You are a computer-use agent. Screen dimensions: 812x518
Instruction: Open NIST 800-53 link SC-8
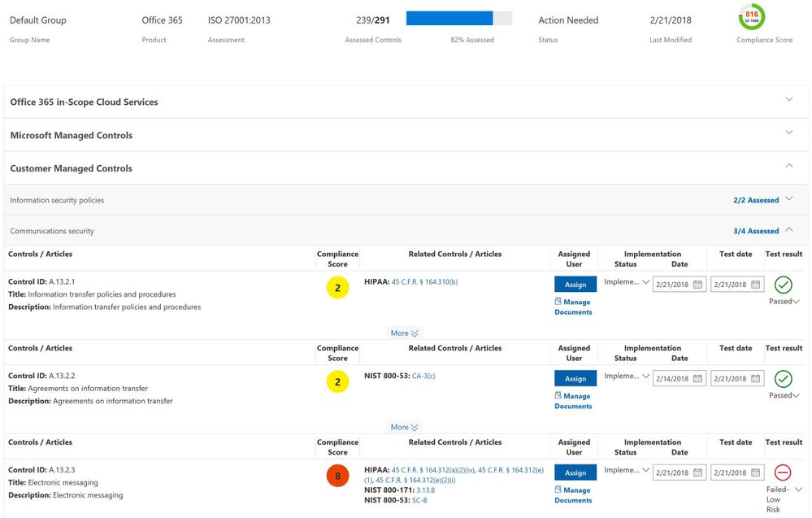click(419, 500)
